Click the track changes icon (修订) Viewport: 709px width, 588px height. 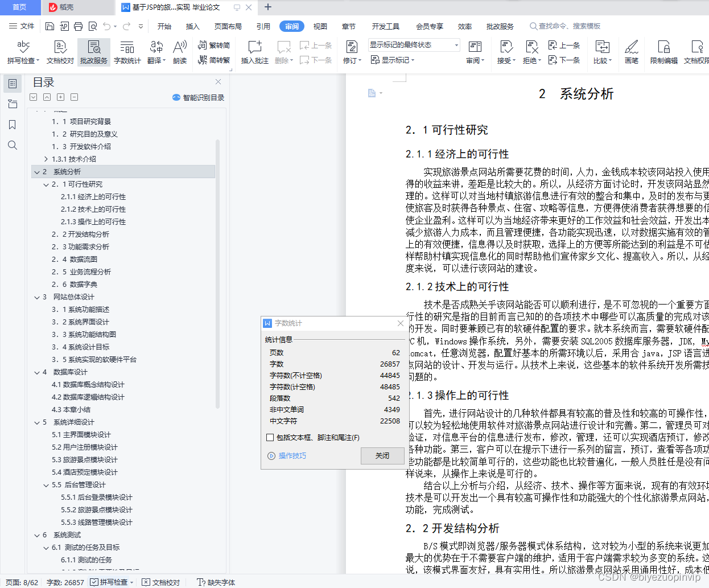coord(352,52)
